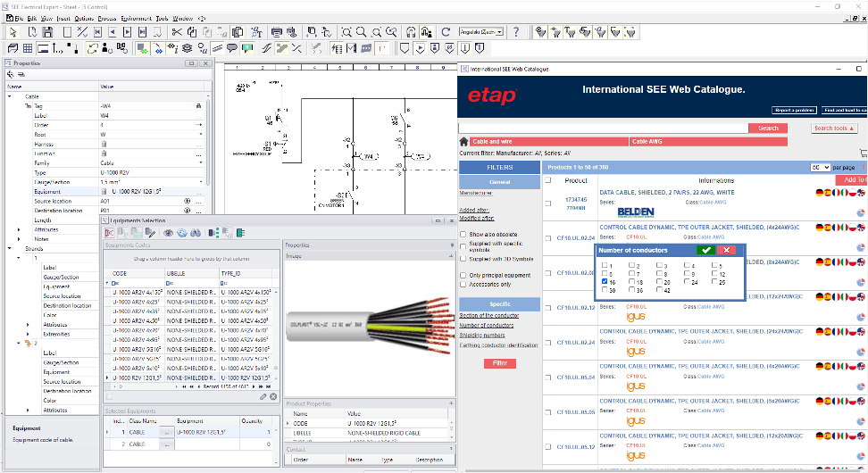Open the Insert menu
The width and height of the screenshot is (868, 473).
pyautogui.click(x=63, y=18)
